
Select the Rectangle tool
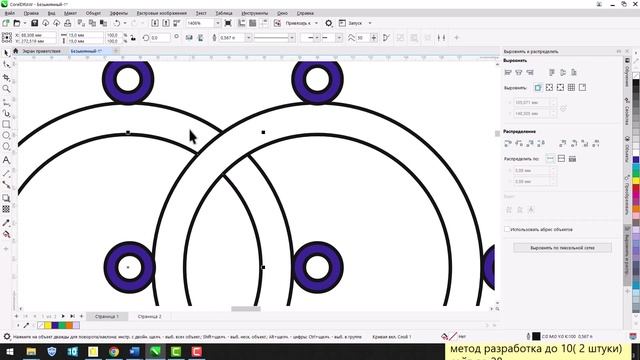[x=6, y=124]
